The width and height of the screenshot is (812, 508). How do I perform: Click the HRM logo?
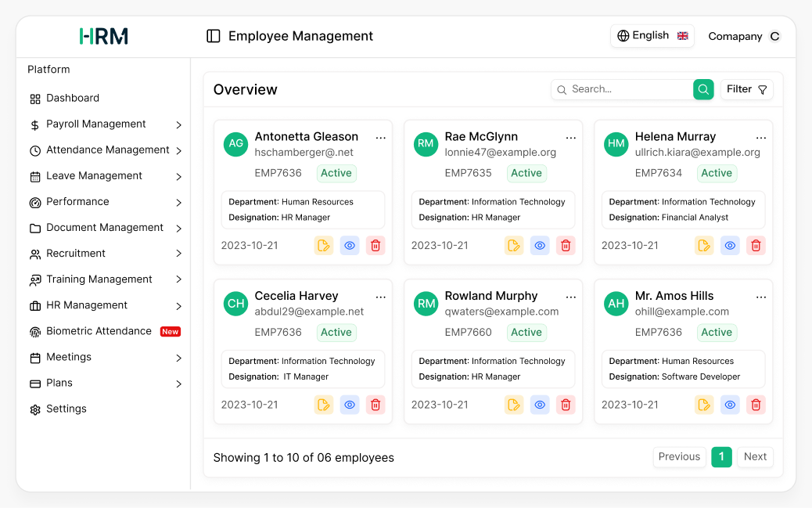[x=103, y=36]
